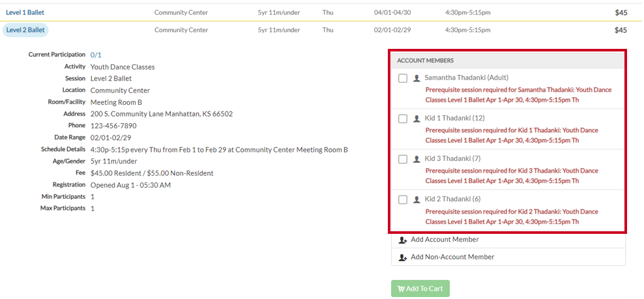Select the address 200 S. Community Lane text
Image resolution: width=644 pixels, height=299 pixels.
click(x=162, y=114)
